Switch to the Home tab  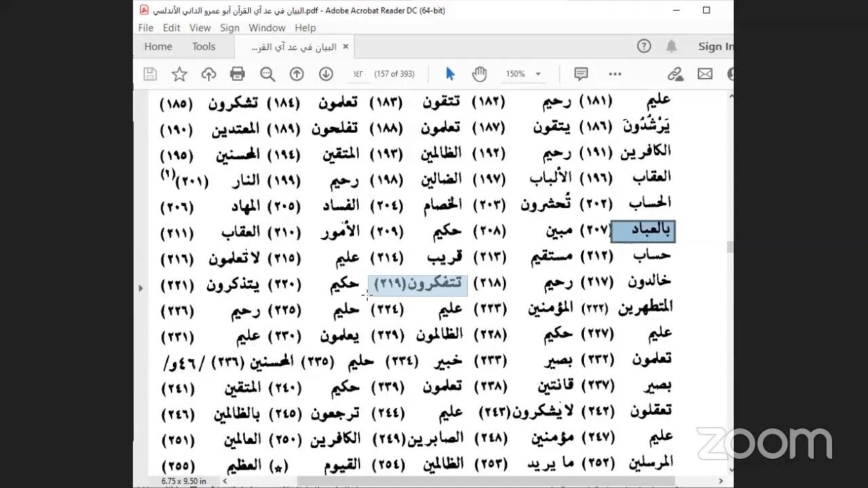pos(158,46)
